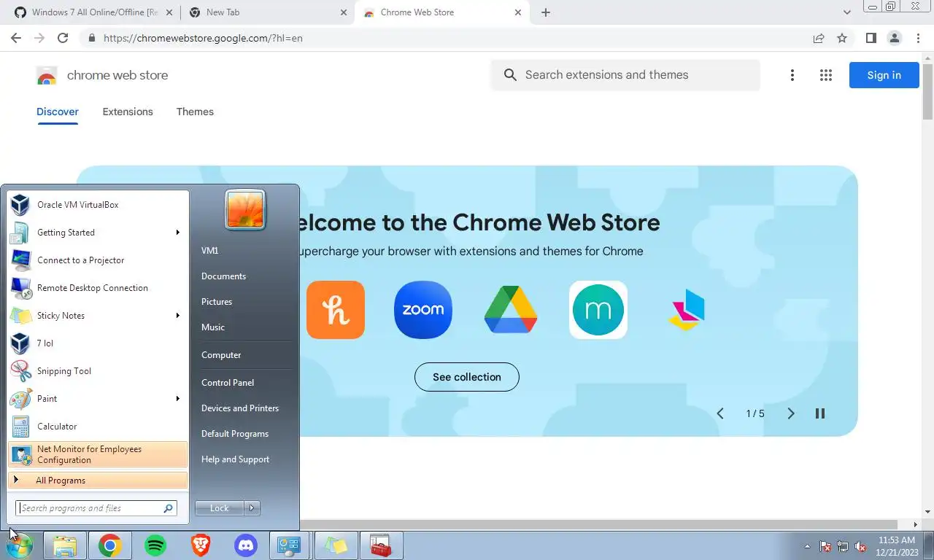Screen dimensions: 934x560
Task: Launch the Snipping Tool
Action: (98, 371)
